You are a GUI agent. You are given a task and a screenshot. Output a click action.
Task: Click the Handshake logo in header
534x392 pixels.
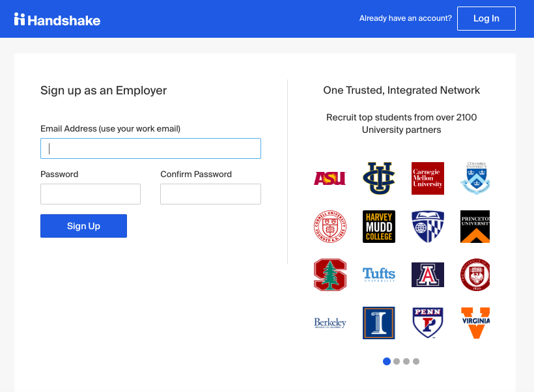[x=57, y=20]
